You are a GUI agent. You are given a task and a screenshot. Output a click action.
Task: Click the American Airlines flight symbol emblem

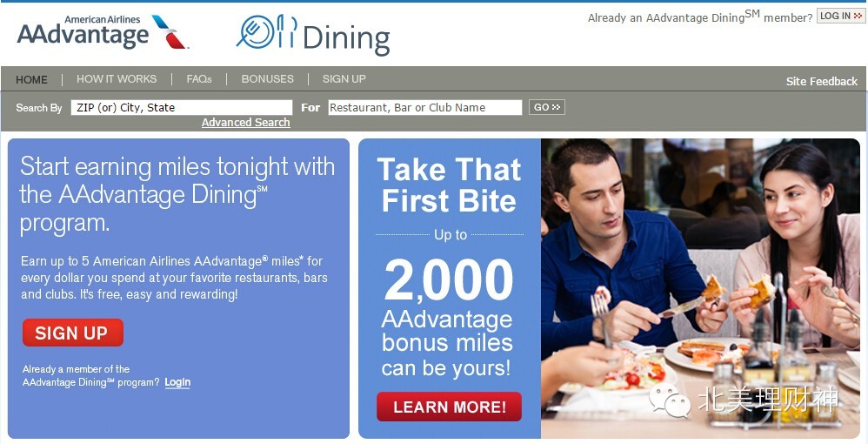pyautogui.click(x=170, y=31)
